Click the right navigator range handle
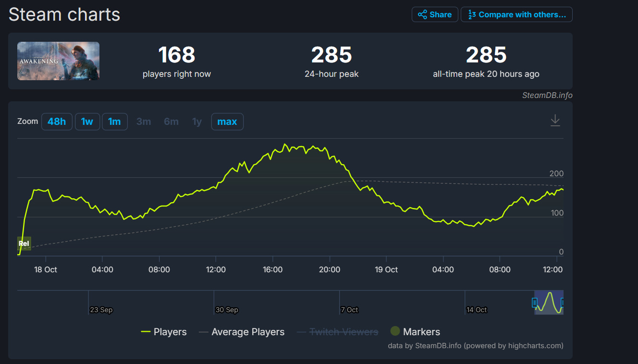Screen dimensions: 638x364 pos(563,303)
